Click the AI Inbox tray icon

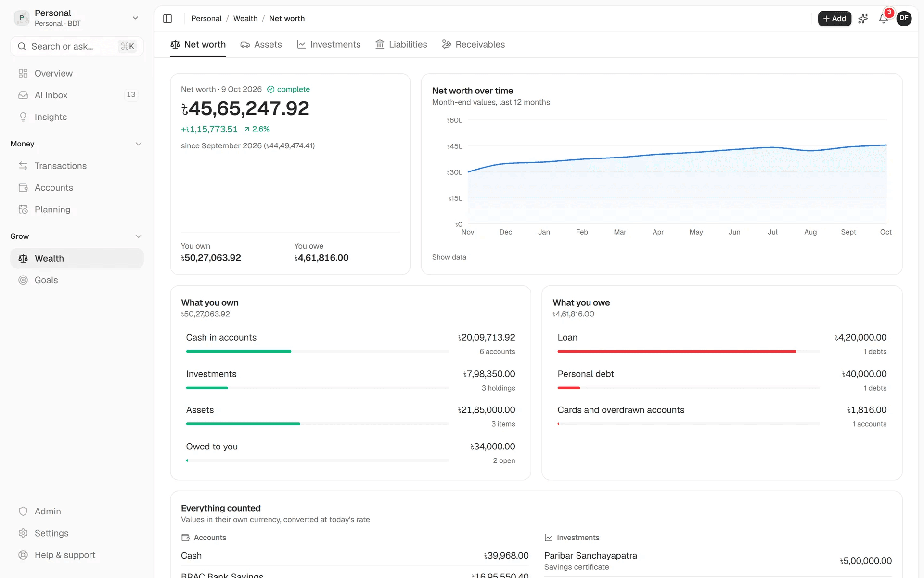[23, 95]
